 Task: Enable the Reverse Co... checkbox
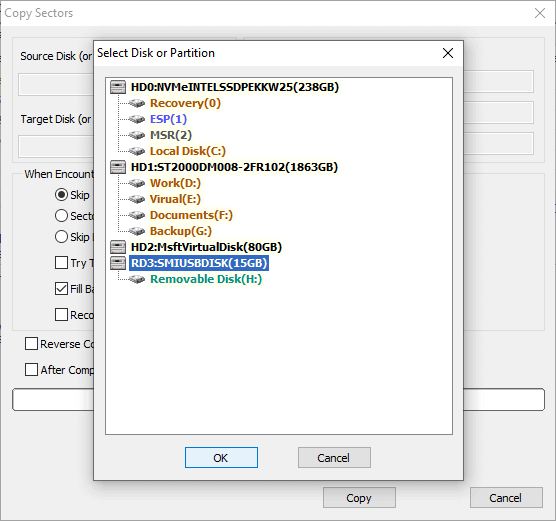[31, 344]
